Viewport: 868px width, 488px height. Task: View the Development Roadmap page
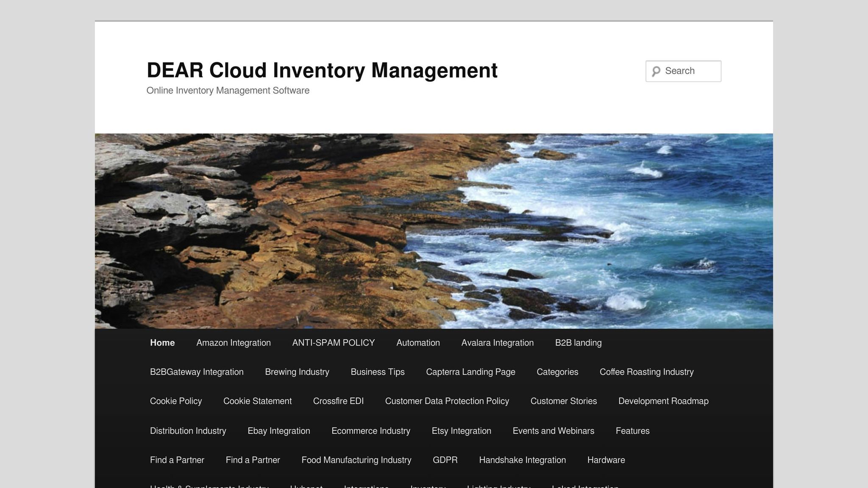(663, 401)
